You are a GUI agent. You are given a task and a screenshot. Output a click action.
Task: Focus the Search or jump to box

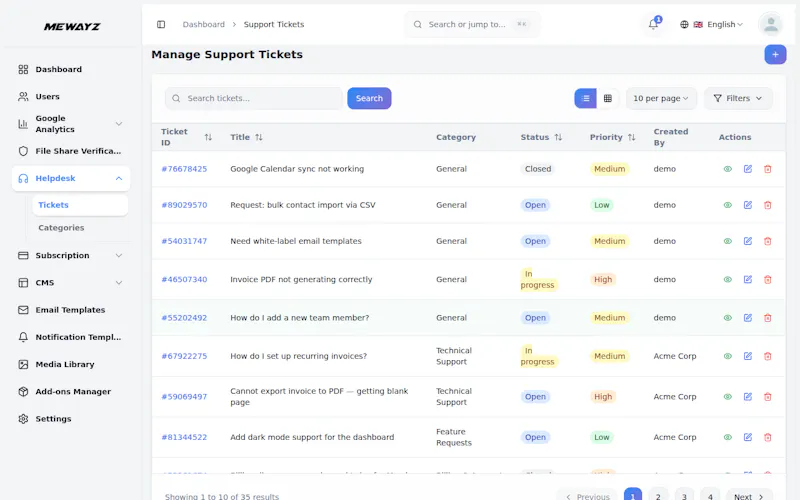(472, 24)
